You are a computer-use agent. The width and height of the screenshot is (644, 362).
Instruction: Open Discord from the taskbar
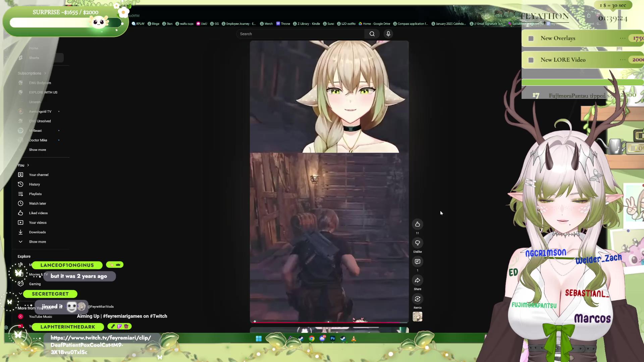click(322, 339)
